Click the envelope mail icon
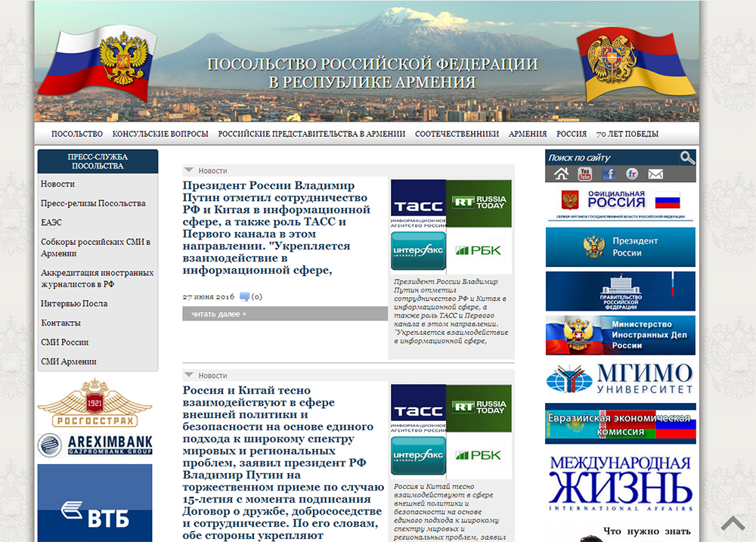The image size is (756, 542). pos(655,174)
